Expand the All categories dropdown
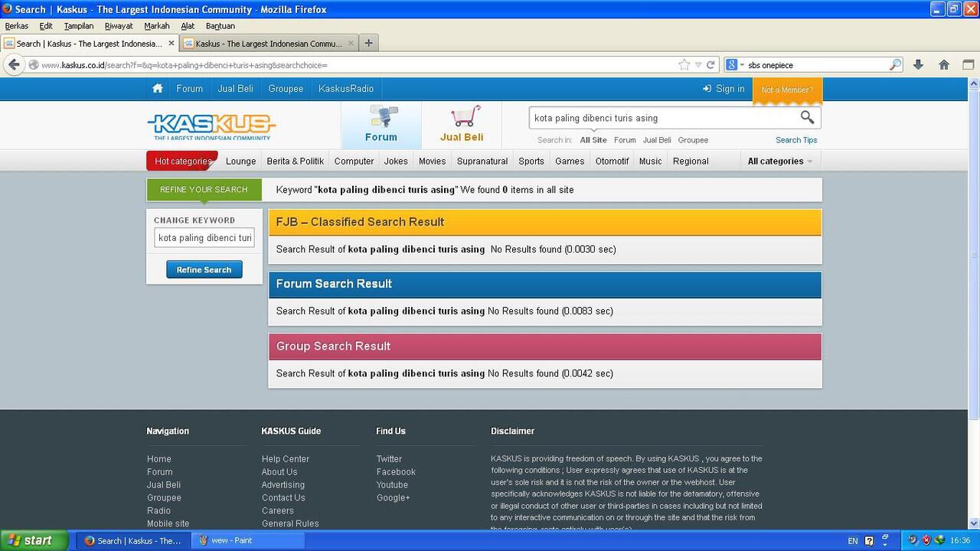 click(779, 161)
